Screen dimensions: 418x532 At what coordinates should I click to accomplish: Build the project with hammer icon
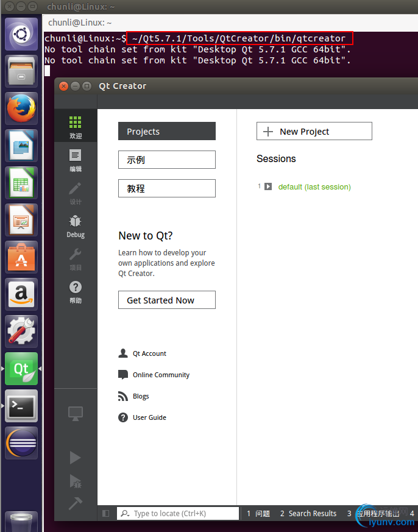click(76, 503)
